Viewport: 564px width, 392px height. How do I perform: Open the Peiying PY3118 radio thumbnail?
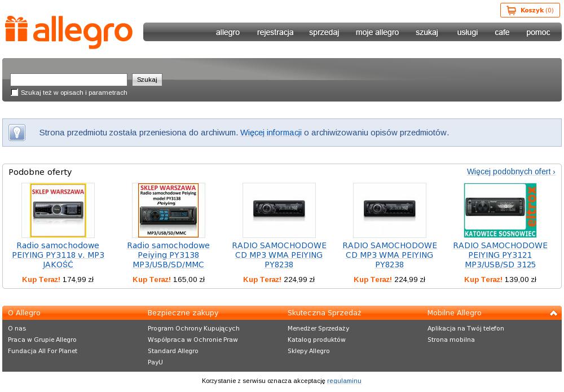point(58,210)
